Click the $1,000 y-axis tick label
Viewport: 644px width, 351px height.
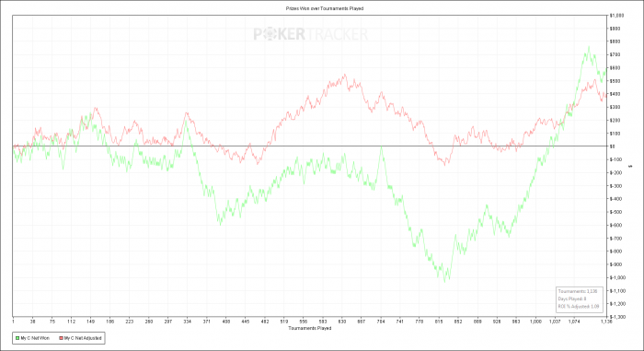click(x=617, y=16)
